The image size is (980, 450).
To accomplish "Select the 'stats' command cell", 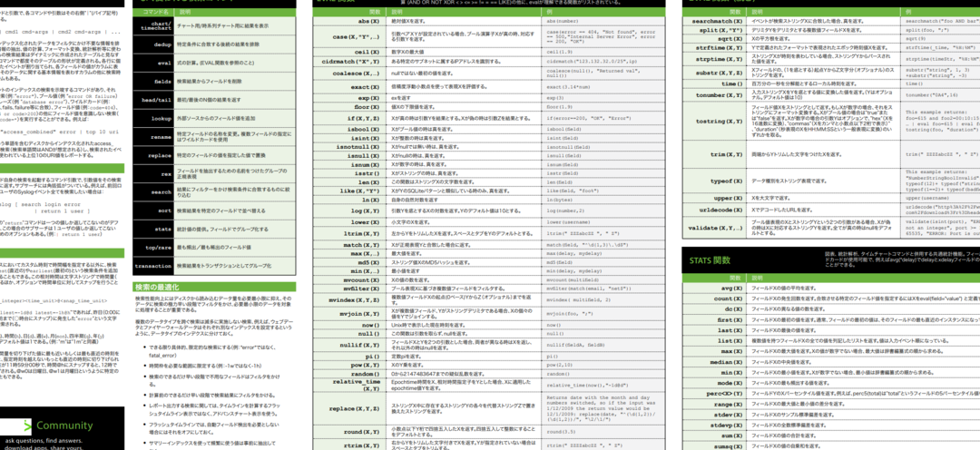I will coord(153,230).
